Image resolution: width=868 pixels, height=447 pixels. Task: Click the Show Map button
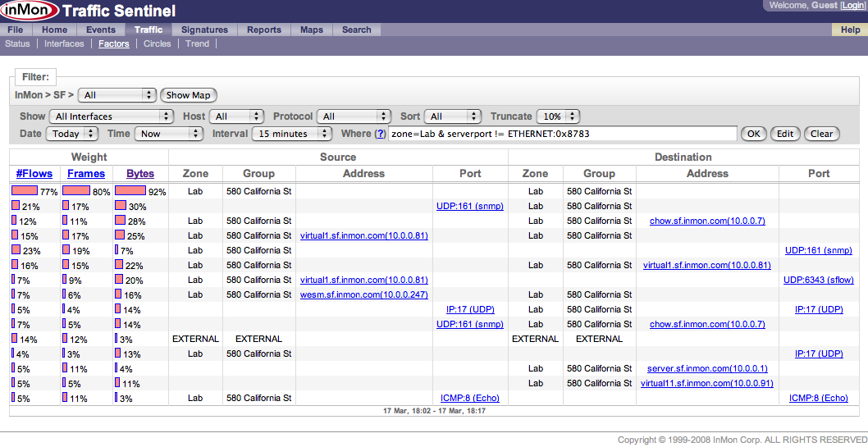(188, 94)
